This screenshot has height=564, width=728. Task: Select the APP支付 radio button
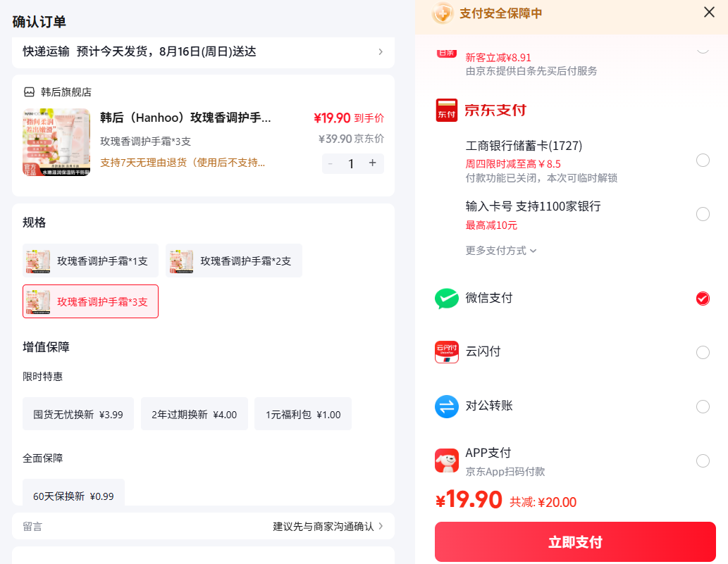[703, 461]
